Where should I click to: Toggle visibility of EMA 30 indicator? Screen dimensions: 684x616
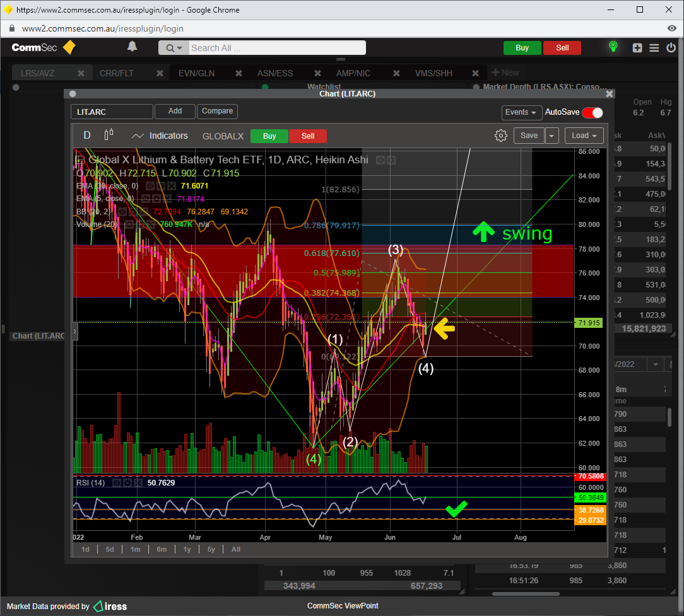[150, 186]
